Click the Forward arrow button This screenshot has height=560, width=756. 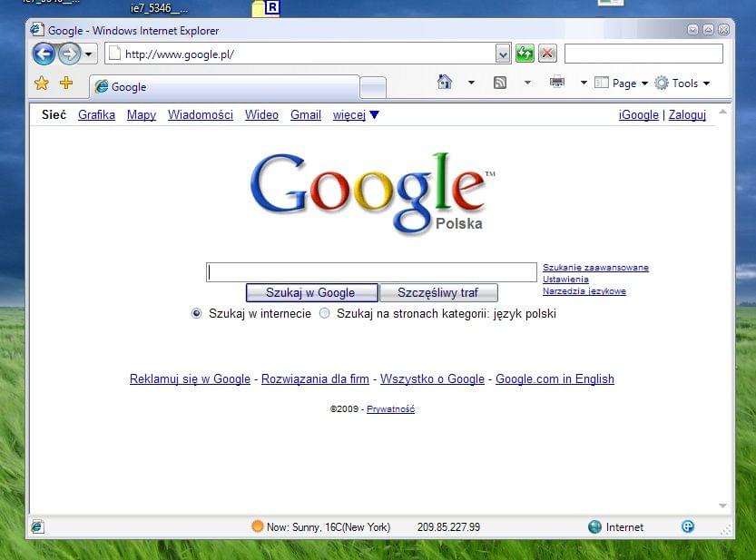(x=69, y=54)
